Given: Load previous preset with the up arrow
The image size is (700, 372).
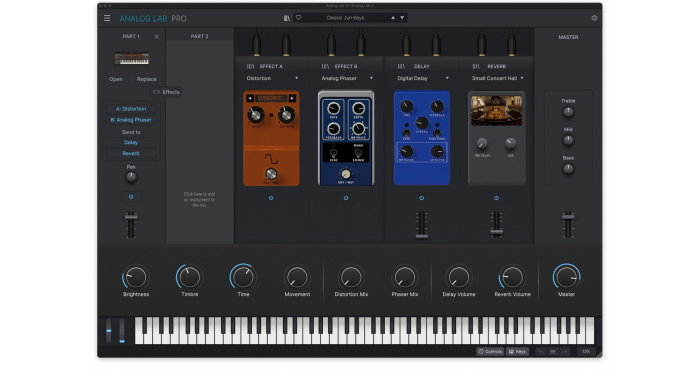Looking at the screenshot, I should [x=393, y=18].
